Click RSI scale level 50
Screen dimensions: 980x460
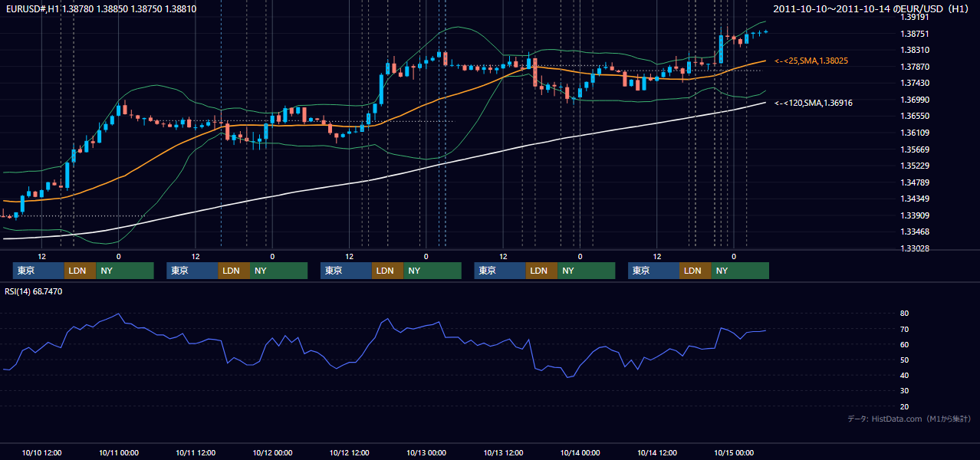pos(904,360)
